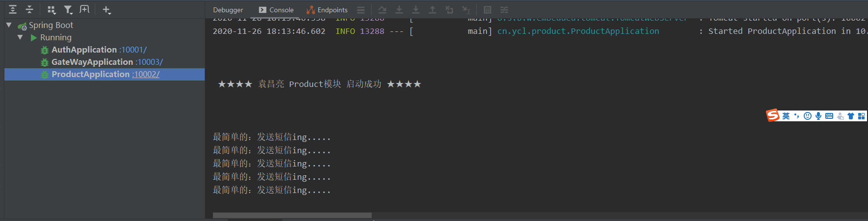
Task: Click the Spring Boot leaf icon
Action: [x=22, y=26]
